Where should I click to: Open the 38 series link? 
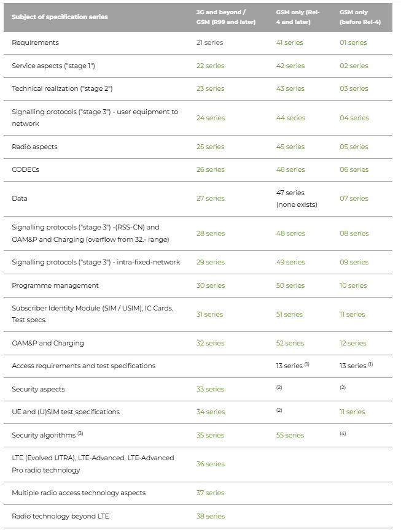tap(211, 516)
